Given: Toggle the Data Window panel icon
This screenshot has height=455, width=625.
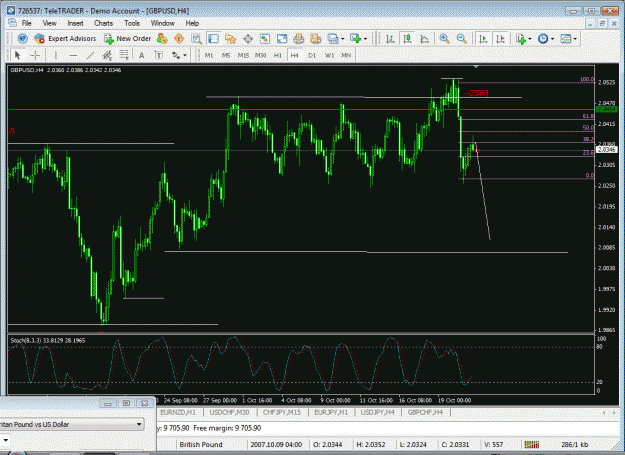Looking at the screenshot, I should pyautogui.click(x=214, y=39).
